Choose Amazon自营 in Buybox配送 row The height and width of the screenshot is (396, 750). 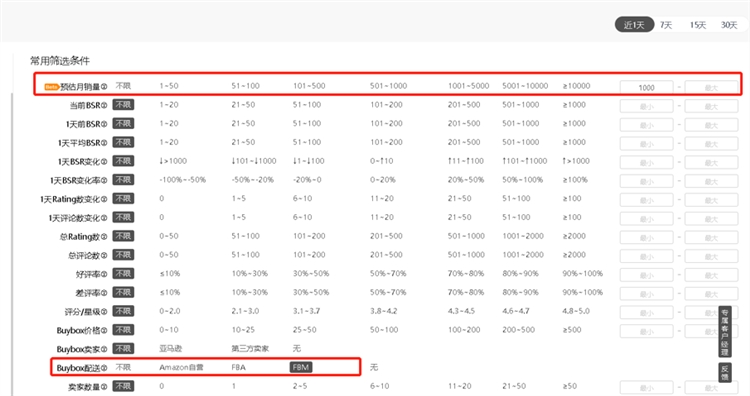[x=181, y=367]
